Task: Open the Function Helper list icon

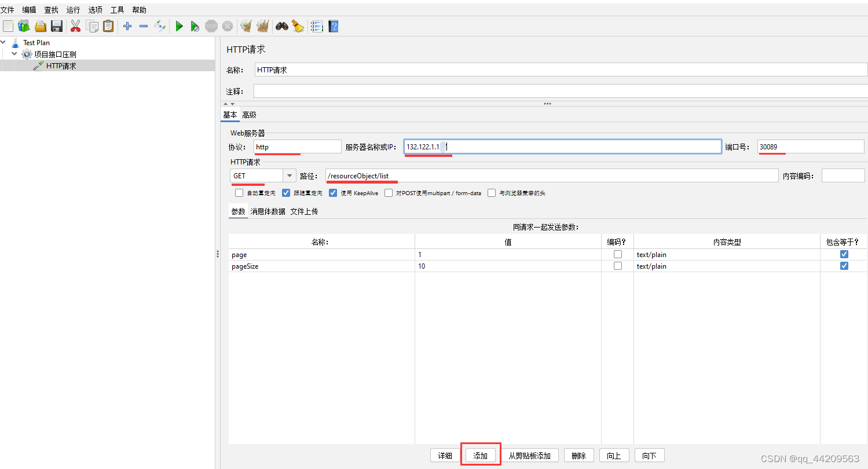Action: click(x=317, y=26)
